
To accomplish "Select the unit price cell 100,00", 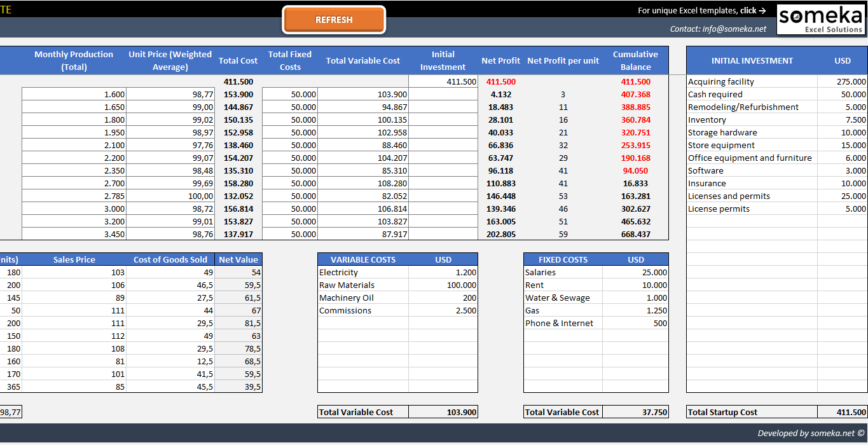I will coord(170,196).
